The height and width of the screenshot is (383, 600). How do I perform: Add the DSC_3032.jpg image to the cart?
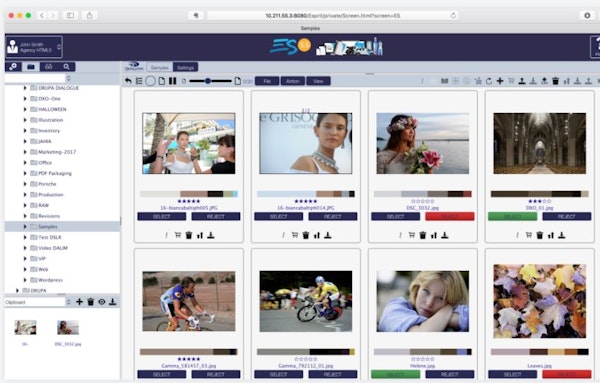pyautogui.click(x=412, y=235)
